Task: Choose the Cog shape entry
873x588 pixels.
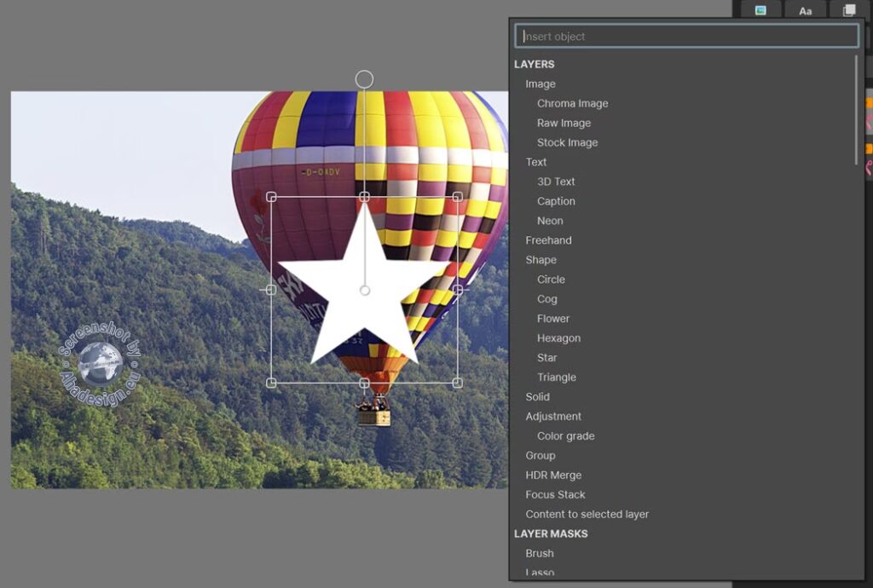Action: point(546,299)
